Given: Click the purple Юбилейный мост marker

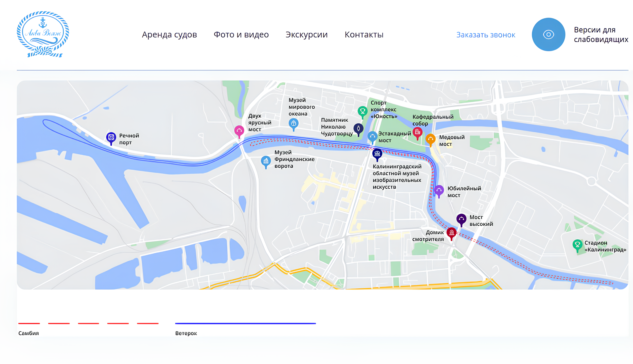Looking at the screenshot, I should coord(439,190).
